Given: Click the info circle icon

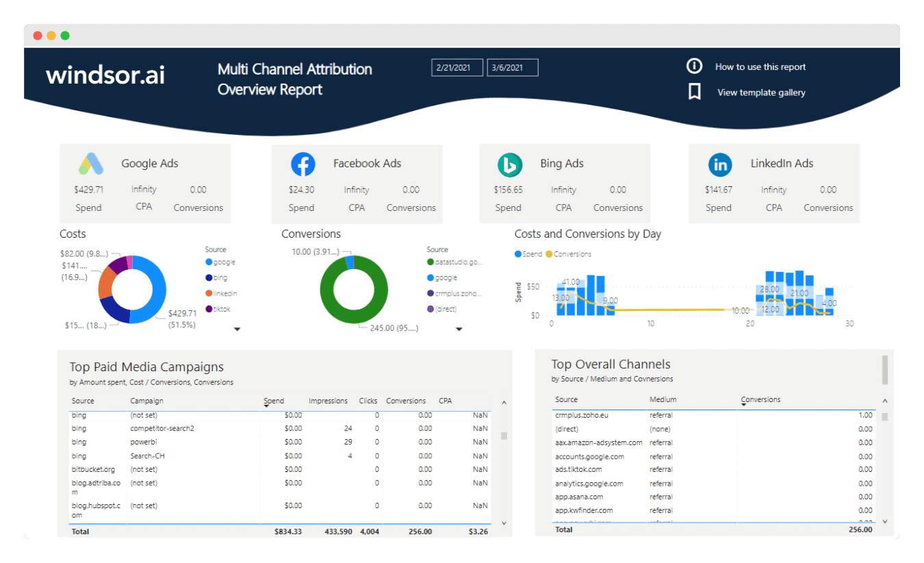Looking at the screenshot, I should [694, 66].
